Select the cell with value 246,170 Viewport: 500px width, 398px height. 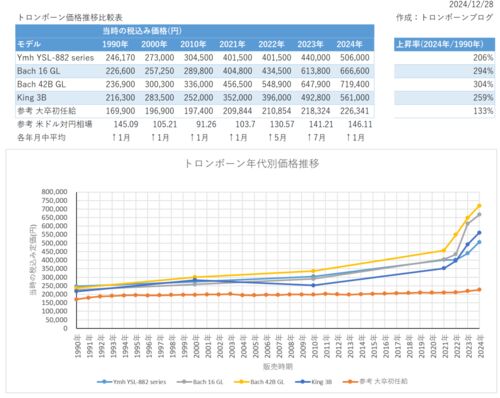click(120, 58)
